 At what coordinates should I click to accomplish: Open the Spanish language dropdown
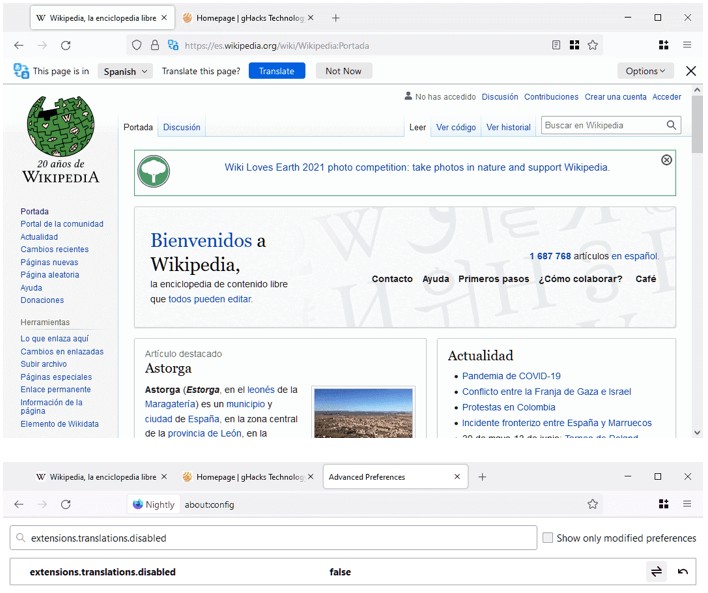(125, 71)
